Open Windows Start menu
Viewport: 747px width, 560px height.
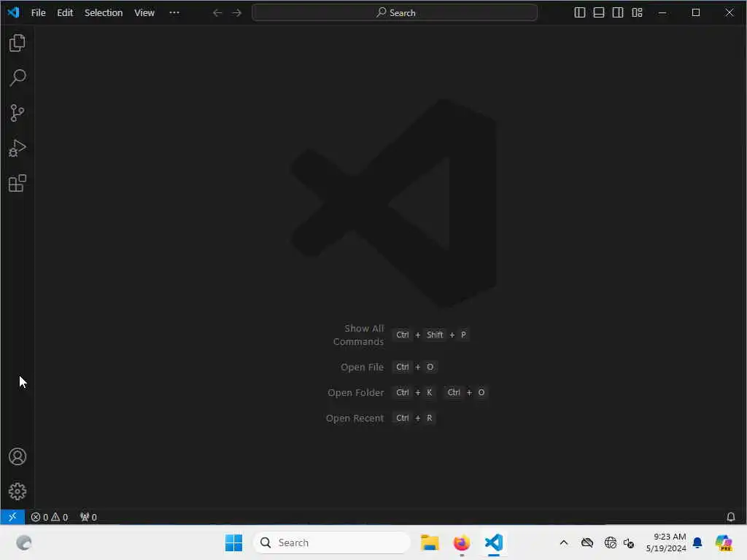233,542
